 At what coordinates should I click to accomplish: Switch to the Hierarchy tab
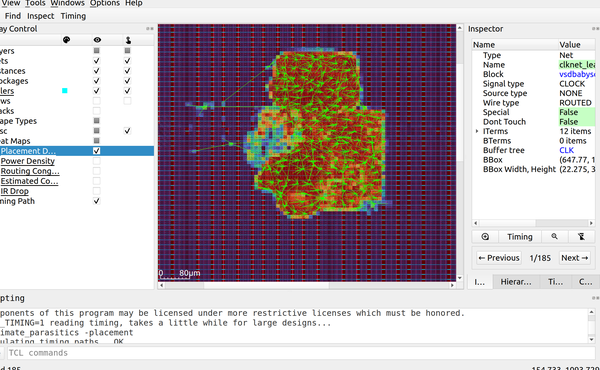click(x=516, y=282)
